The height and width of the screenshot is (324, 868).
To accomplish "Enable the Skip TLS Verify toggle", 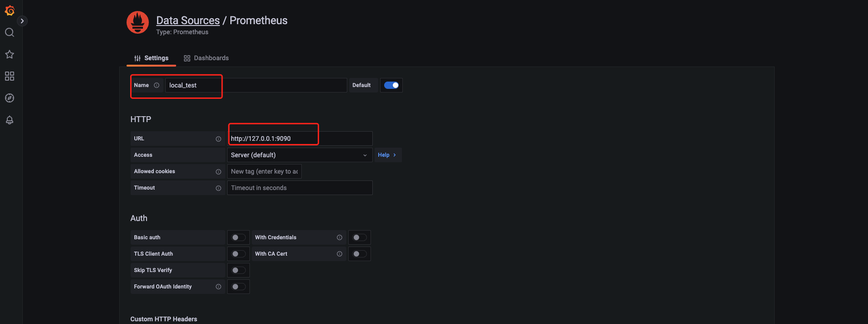I will [239, 270].
